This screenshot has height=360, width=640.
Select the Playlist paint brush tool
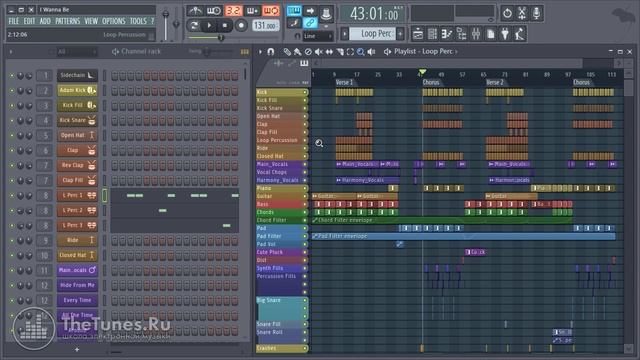pos(298,52)
